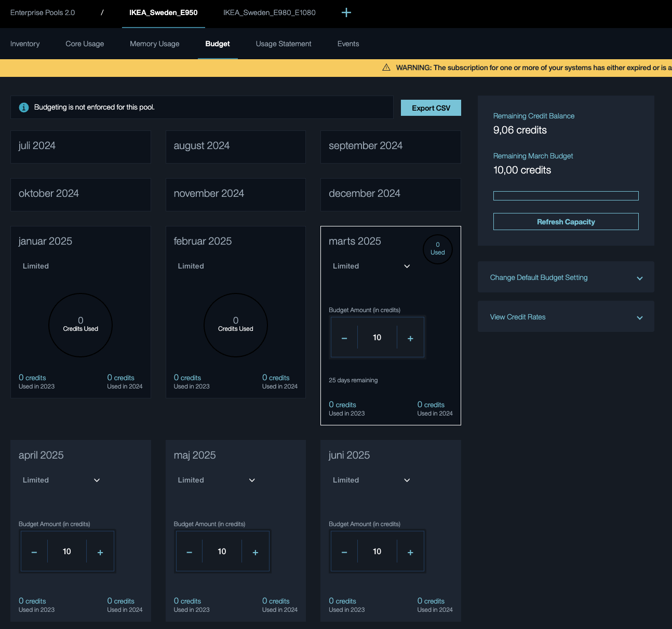Open april 2025 Limited dropdown

(61, 480)
